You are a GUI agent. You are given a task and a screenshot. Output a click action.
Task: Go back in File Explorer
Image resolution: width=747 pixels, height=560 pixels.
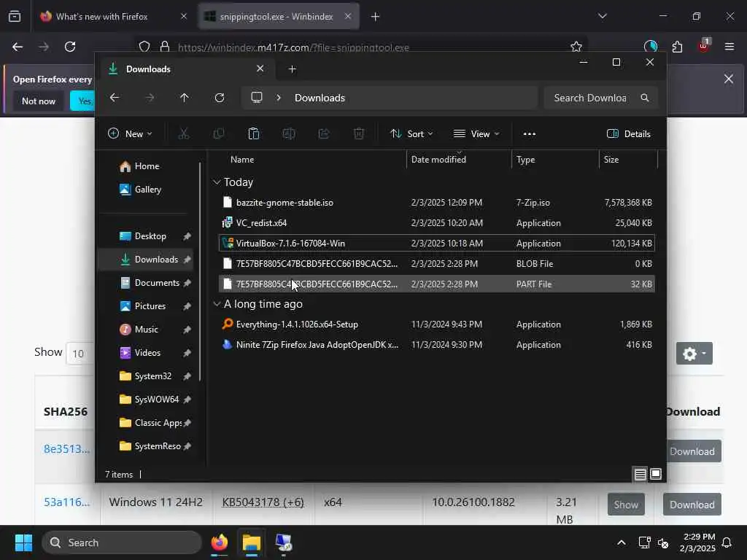click(115, 98)
